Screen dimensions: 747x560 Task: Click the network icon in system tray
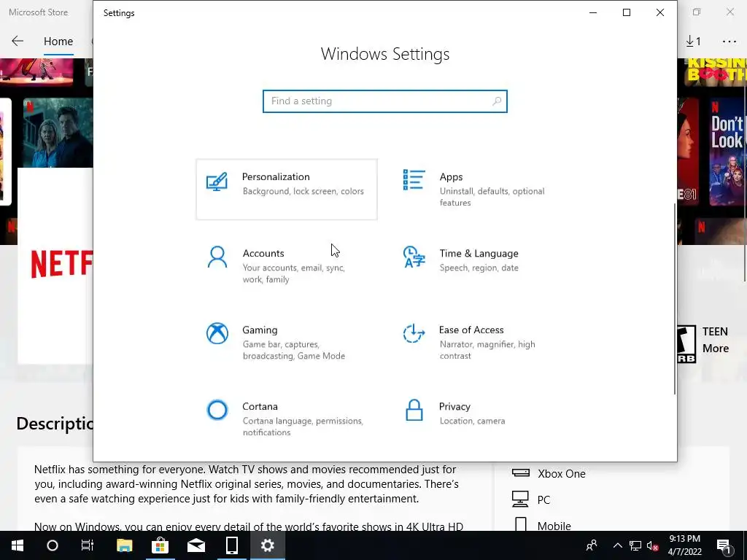[635, 545]
